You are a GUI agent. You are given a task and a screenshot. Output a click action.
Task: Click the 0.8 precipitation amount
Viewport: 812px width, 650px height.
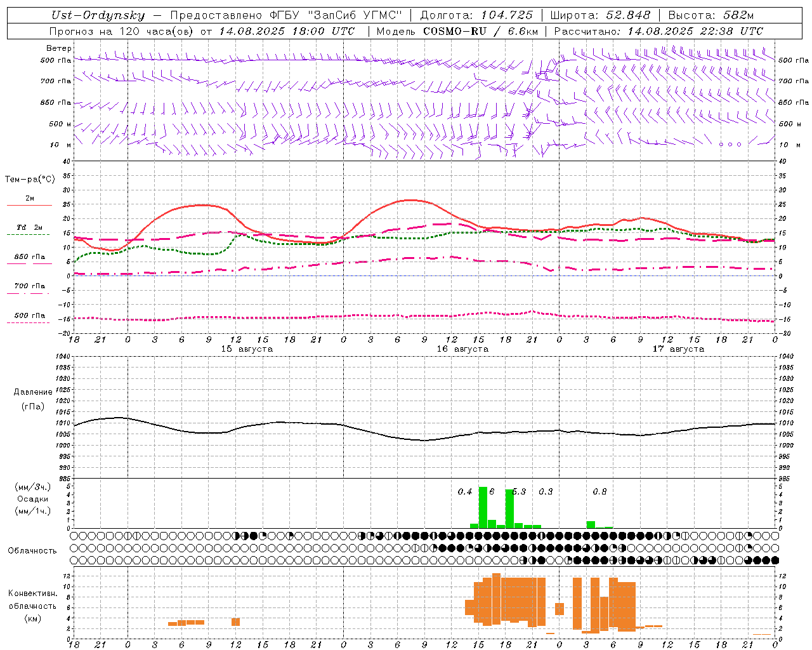(x=599, y=491)
